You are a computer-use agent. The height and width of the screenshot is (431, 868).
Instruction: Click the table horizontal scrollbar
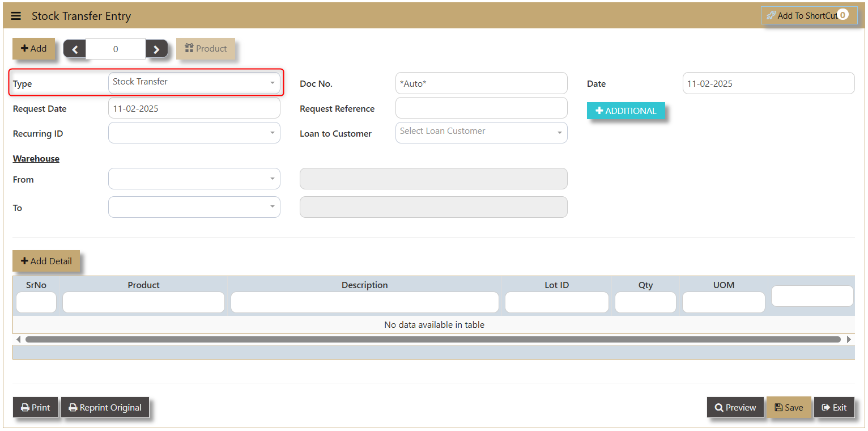[x=433, y=339]
